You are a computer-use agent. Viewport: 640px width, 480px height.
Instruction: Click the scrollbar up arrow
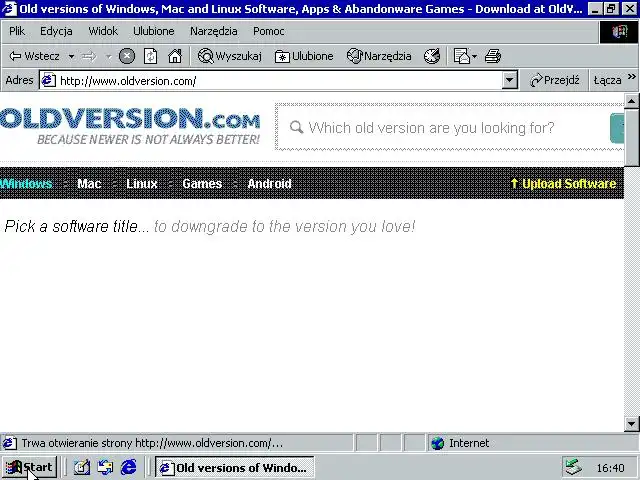[631, 100]
